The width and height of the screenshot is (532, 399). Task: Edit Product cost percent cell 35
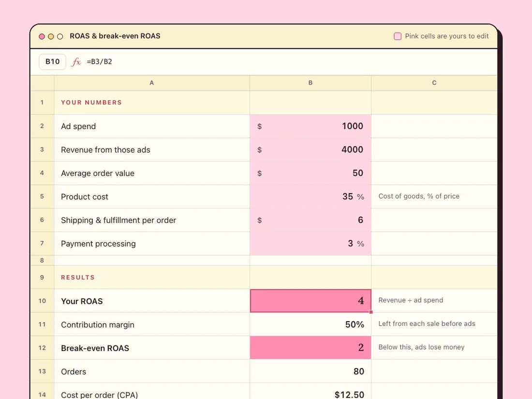click(310, 196)
